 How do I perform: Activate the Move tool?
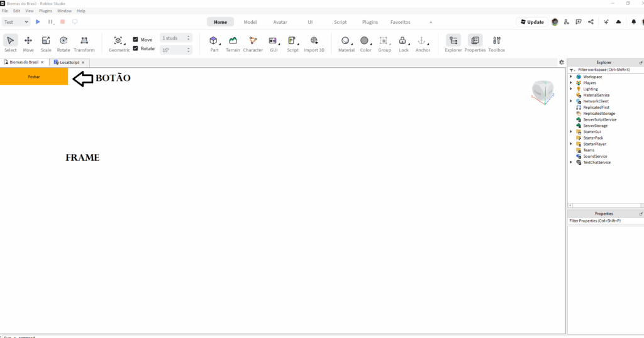click(x=28, y=43)
